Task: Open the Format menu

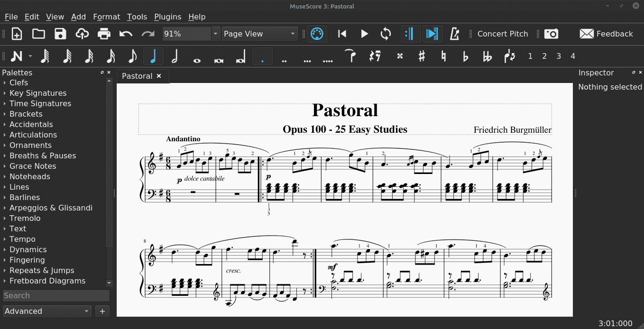Action: click(x=106, y=17)
